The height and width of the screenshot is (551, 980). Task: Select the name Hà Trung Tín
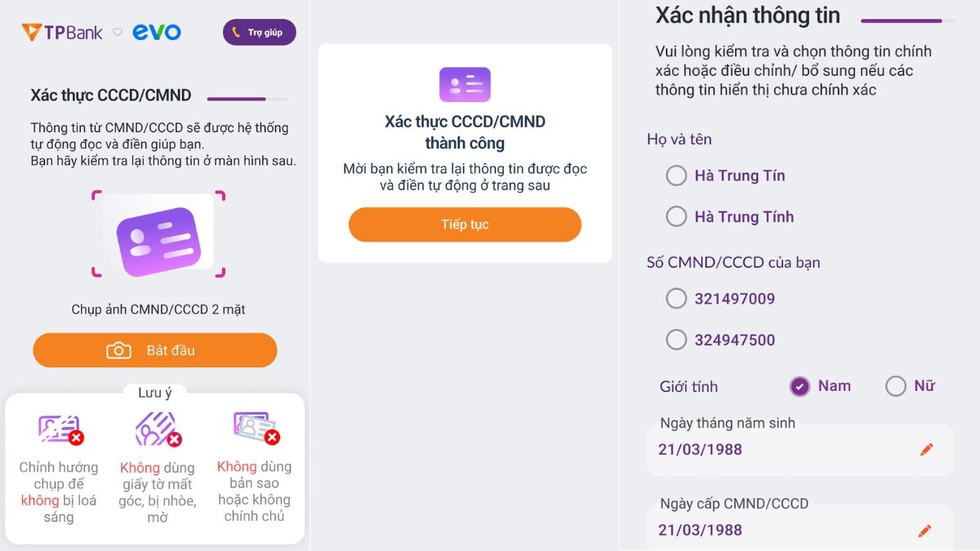click(676, 176)
